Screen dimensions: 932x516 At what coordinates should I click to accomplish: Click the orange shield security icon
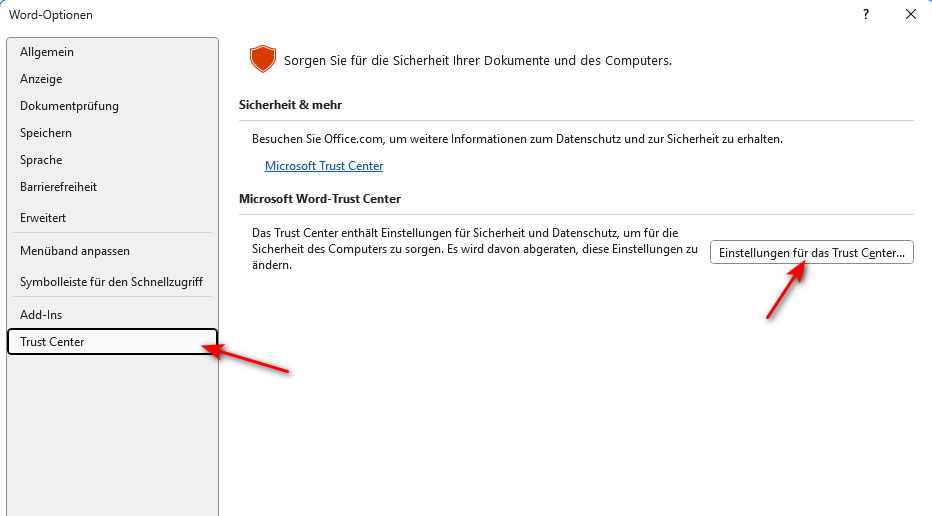(x=262, y=59)
